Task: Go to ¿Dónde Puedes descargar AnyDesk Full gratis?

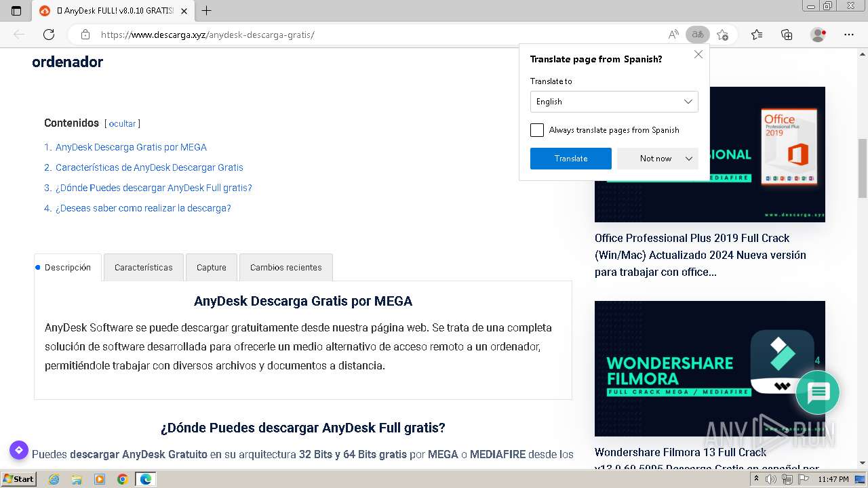Action: pyautogui.click(x=154, y=188)
